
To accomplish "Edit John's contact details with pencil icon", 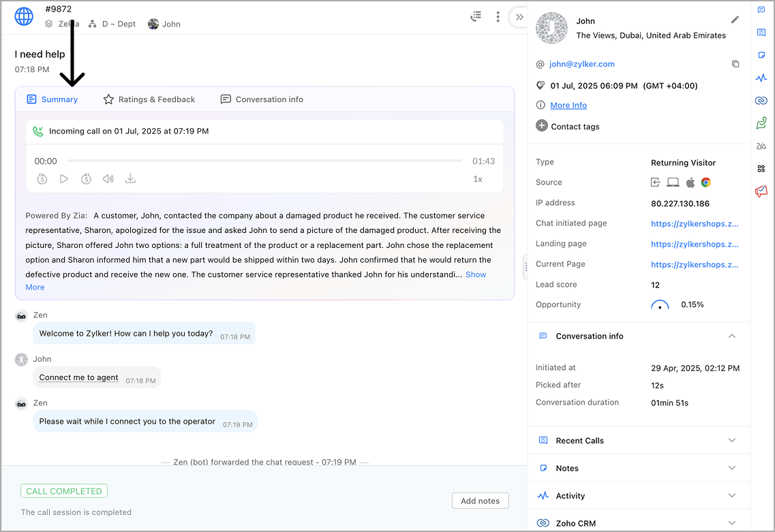I will click(735, 20).
